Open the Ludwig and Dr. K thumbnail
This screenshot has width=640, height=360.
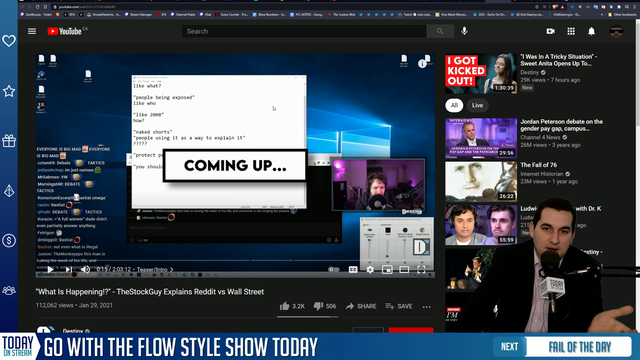pos(481,225)
